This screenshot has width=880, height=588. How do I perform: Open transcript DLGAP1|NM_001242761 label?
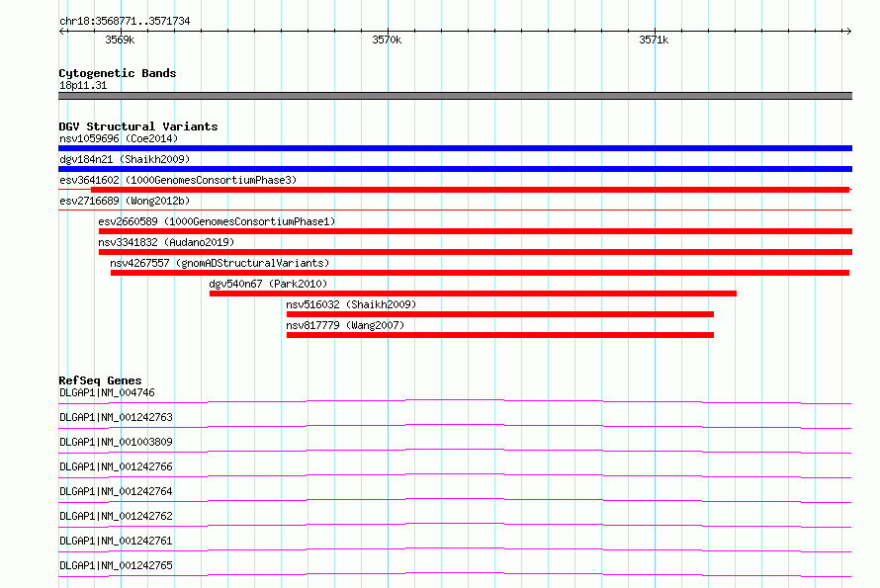click(116, 541)
